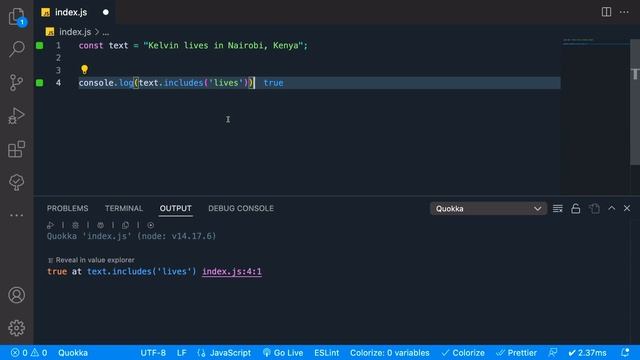Screen dimensions: 640x360
Task: Open the Search view in activity bar
Action: [x=17, y=49]
